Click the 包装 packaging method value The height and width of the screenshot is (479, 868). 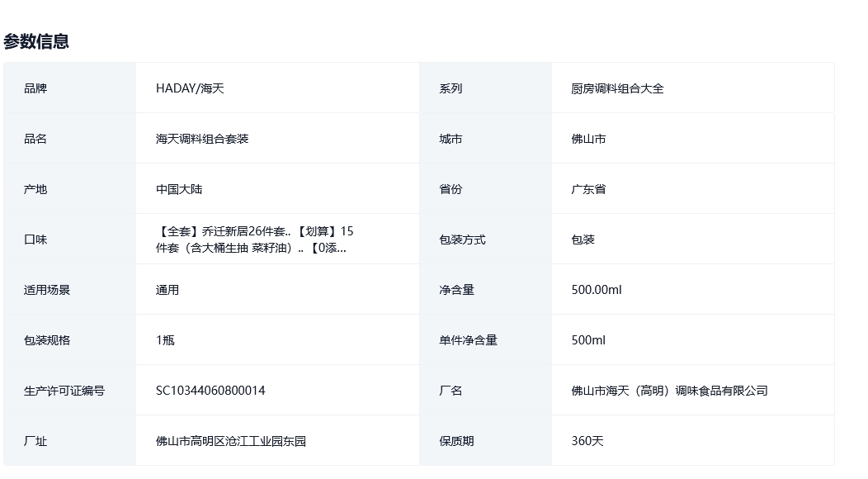pos(583,240)
